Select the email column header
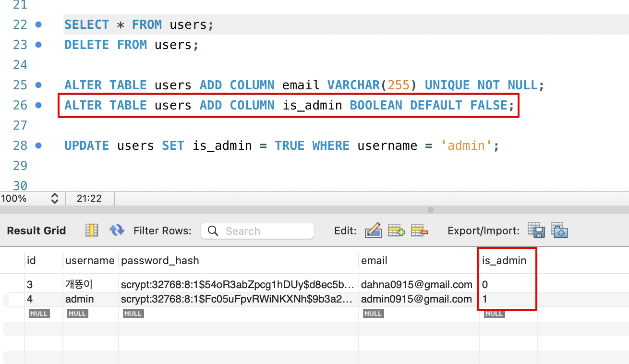Image resolution: width=629 pixels, height=364 pixels. tap(419, 261)
